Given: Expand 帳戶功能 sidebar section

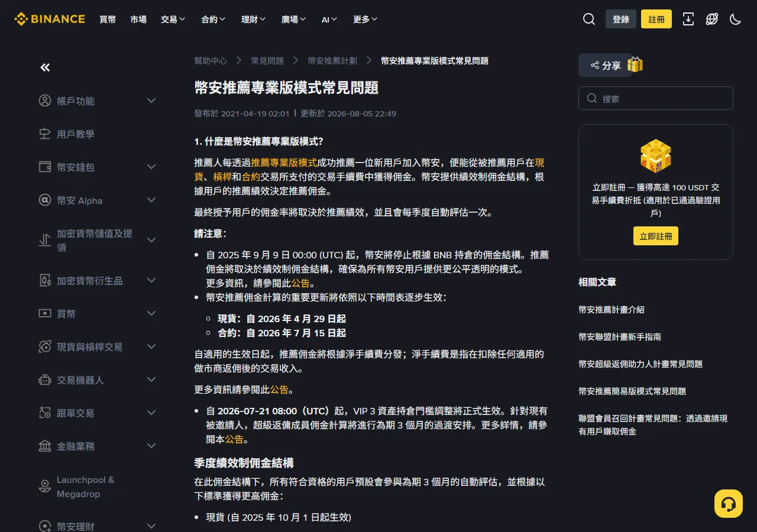Looking at the screenshot, I should 151,100.
